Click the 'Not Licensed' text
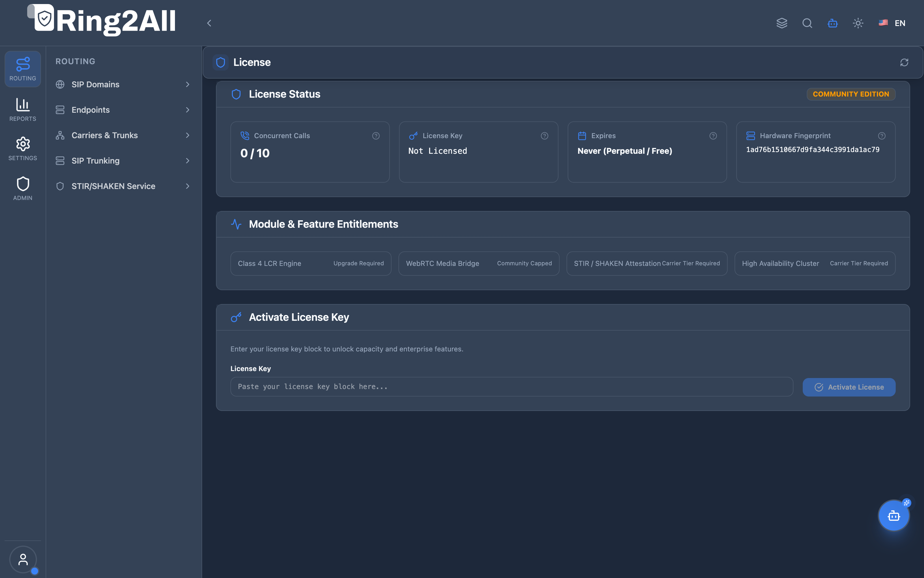924x578 pixels. (437, 151)
